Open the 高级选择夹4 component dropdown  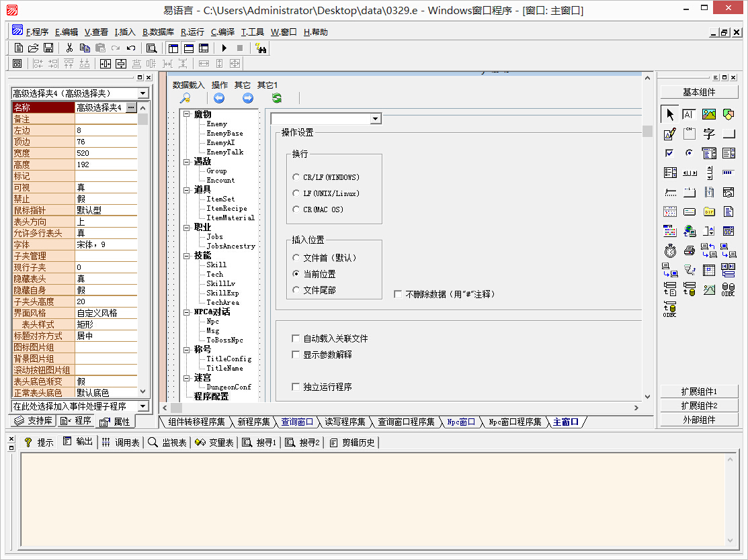(x=143, y=93)
